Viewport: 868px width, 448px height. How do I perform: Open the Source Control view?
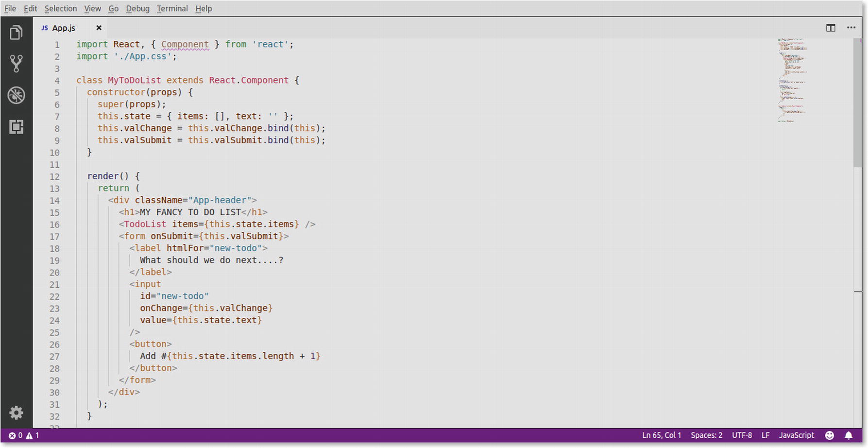tap(16, 64)
